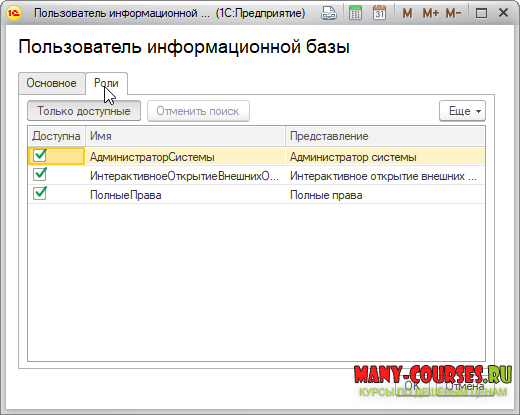Select the ИнтерактивноеОткрытиеВнешнихО... name cell
This screenshot has height=415, width=520.
185,176
